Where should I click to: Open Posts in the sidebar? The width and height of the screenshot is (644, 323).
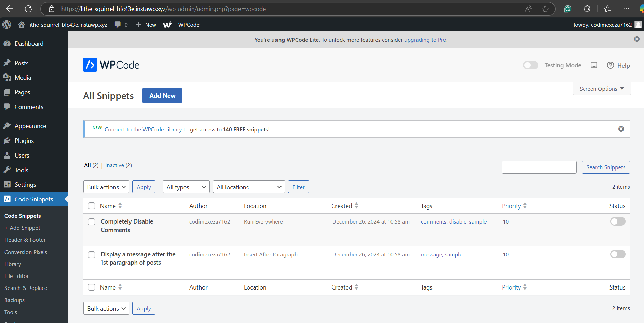(x=22, y=63)
